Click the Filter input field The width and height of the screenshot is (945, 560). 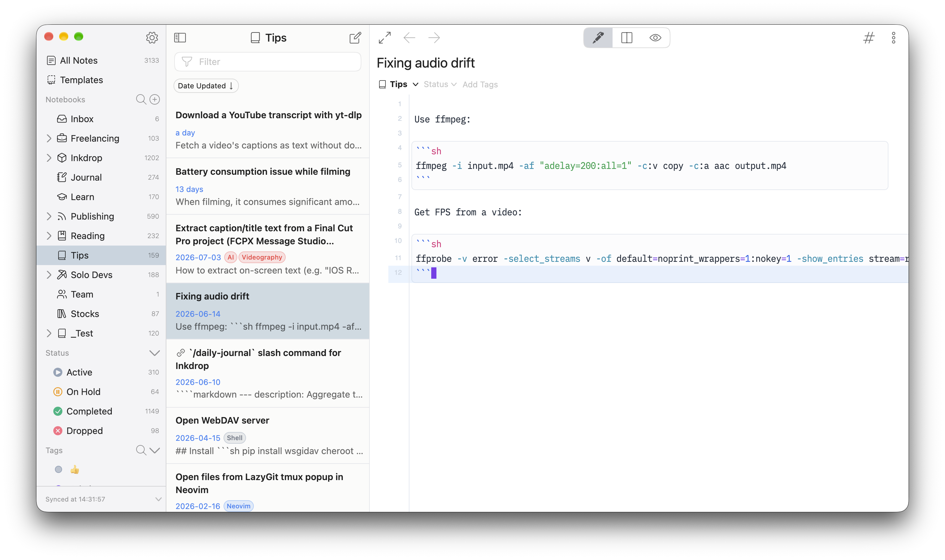(267, 61)
